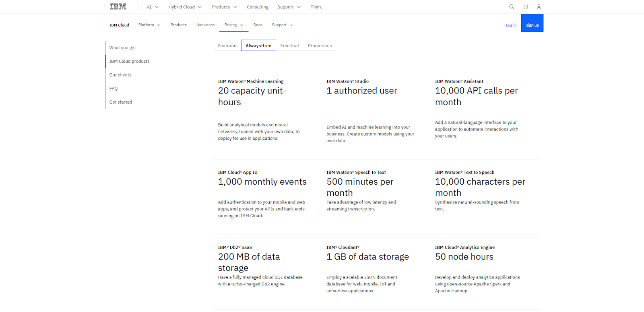Switch to the Promotions tab
644x312 pixels.
[320, 46]
